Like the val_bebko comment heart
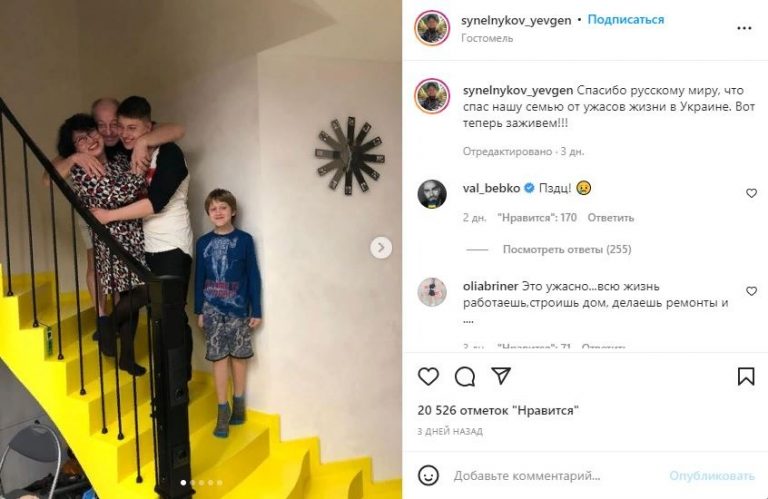Viewport: 768px width, 499px height. 751,193
